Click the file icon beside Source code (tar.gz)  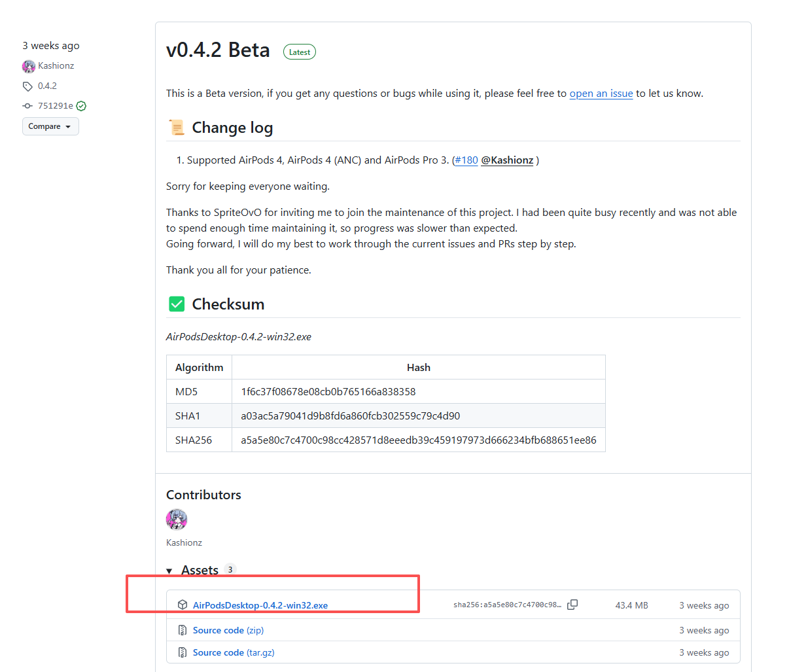(x=183, y=652)
